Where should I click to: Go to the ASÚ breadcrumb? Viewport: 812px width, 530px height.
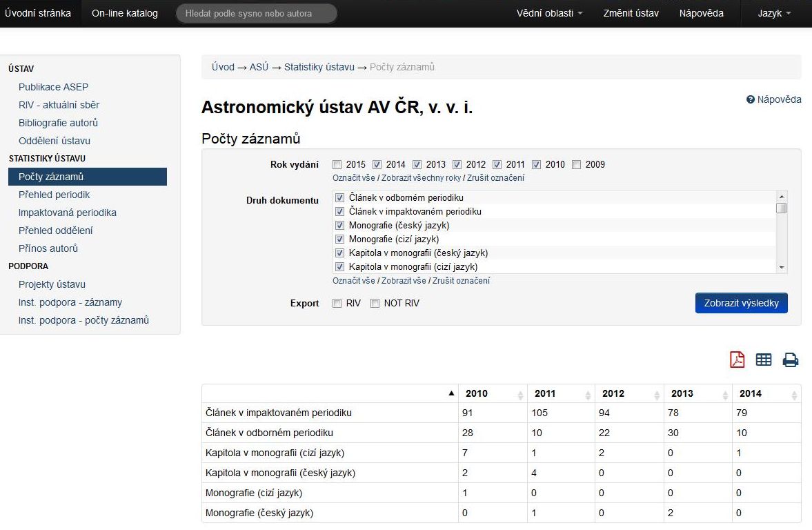coord(259,68)
